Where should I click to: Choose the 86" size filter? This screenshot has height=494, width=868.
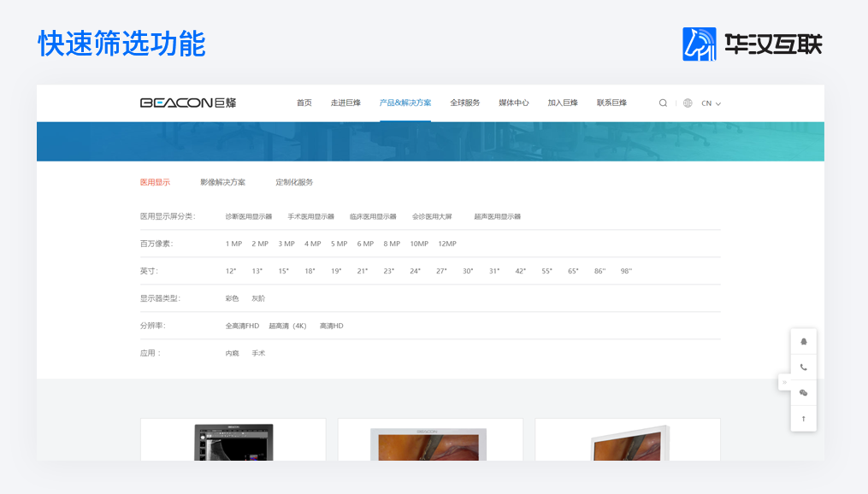[599, 271]
